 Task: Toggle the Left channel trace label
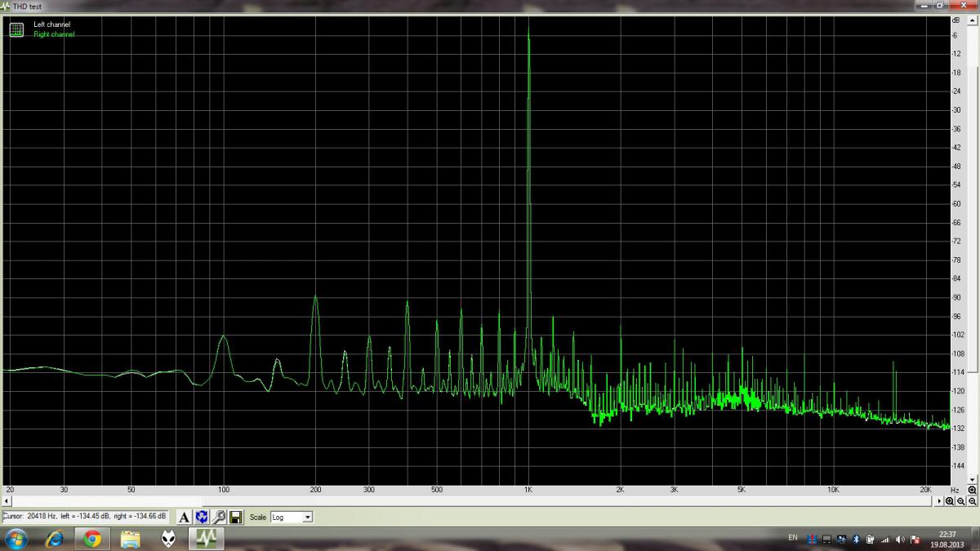point(51,24)
